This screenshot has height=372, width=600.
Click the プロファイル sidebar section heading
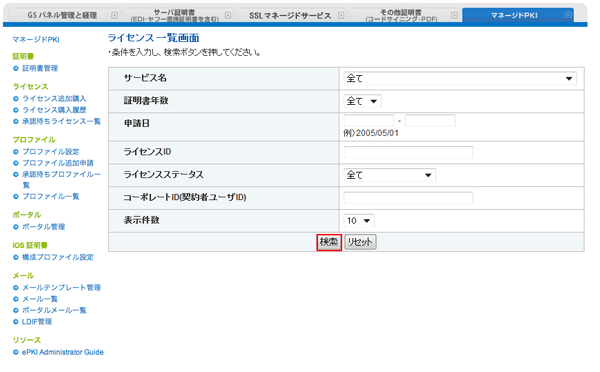tap(34, 140)
